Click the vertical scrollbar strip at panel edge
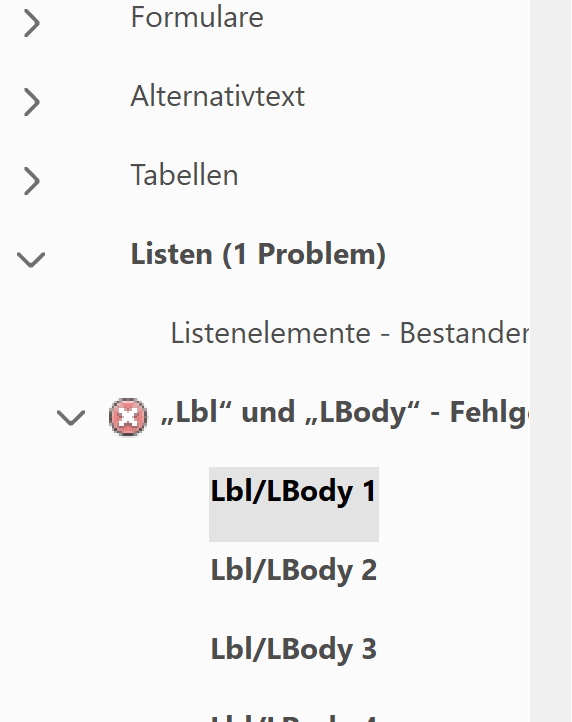This screenshot has height=722, width=572. coord(551,361)
